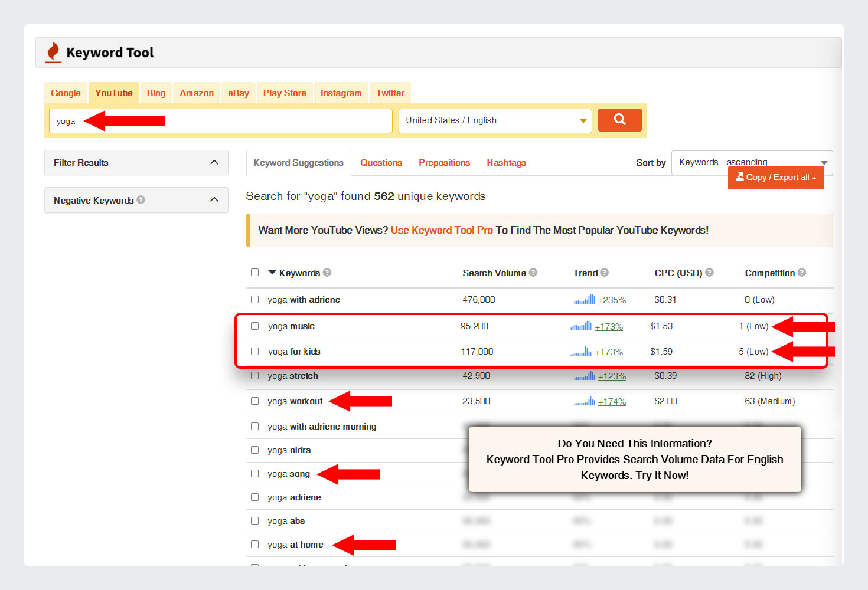Screen dimensions: 868x590
Task: Click the yoga abs keyword text
Action: pos(286,521)
